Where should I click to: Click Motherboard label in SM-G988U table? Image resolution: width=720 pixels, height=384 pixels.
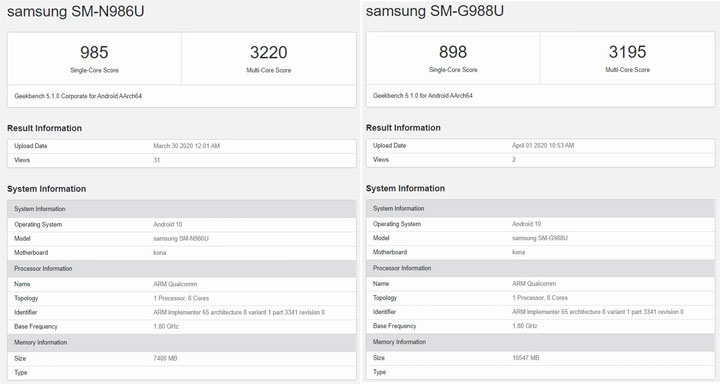[390, 253]
